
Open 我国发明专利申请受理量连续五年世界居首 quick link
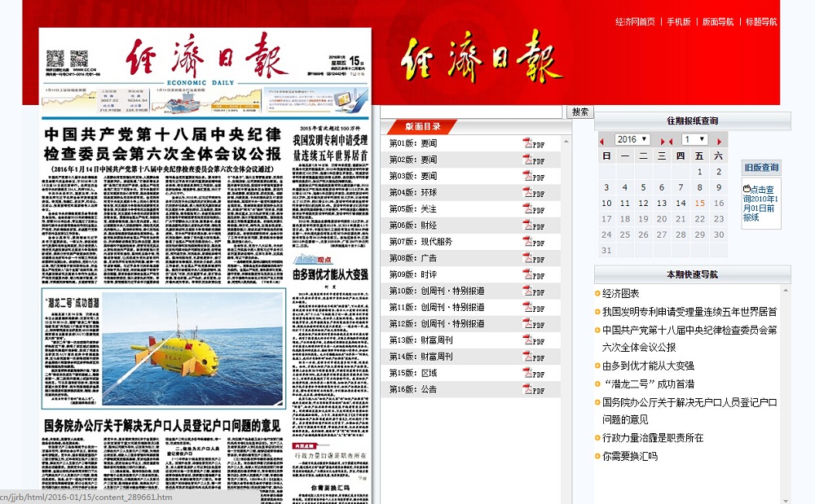tap(689, 312)
